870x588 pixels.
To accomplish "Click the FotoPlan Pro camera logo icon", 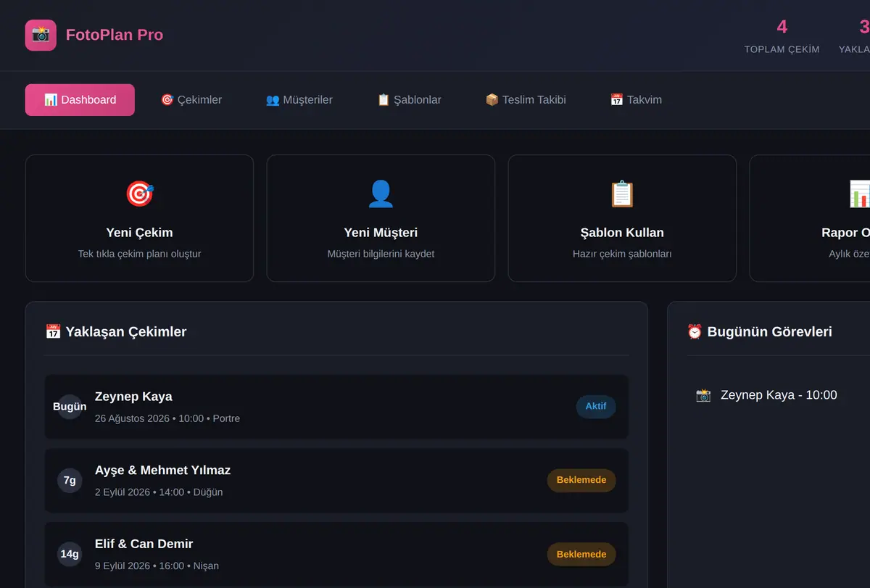I will 41,35.
